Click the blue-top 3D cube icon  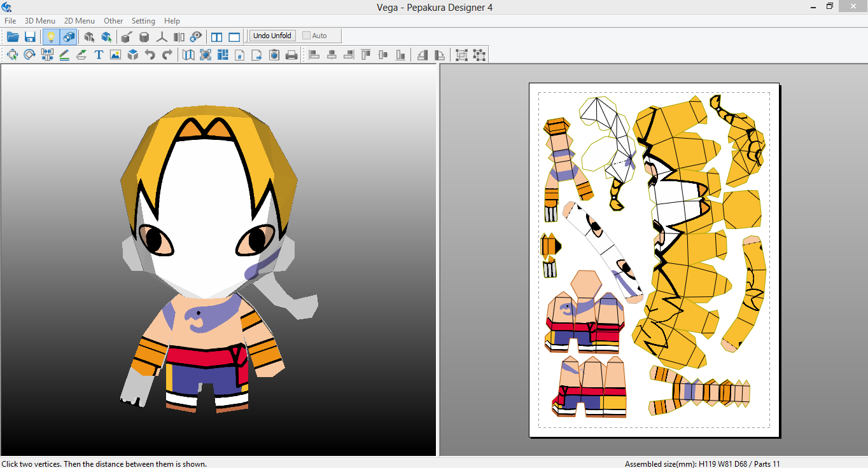pyautogui.click(x=132, y=55)
